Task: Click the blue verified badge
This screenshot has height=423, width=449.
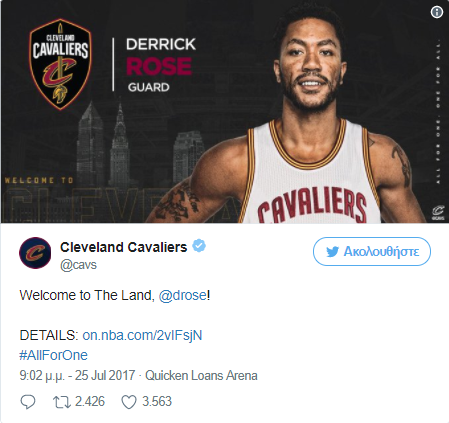Action: [x=199, y=246]
